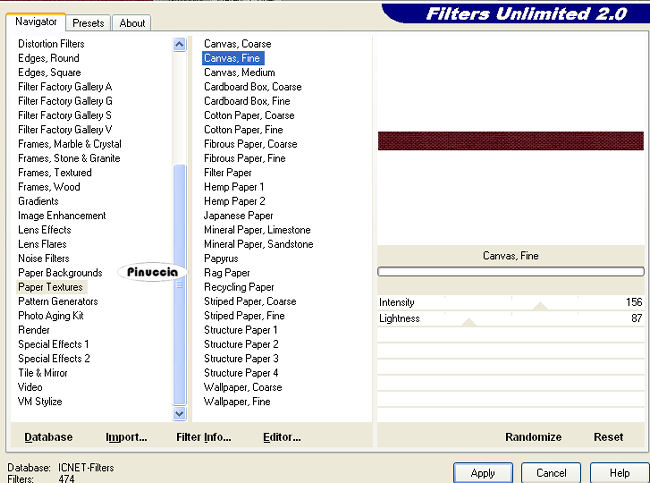Screen dimensions: 650x483
Task: Click Import... button
Action: pos(126,437)
